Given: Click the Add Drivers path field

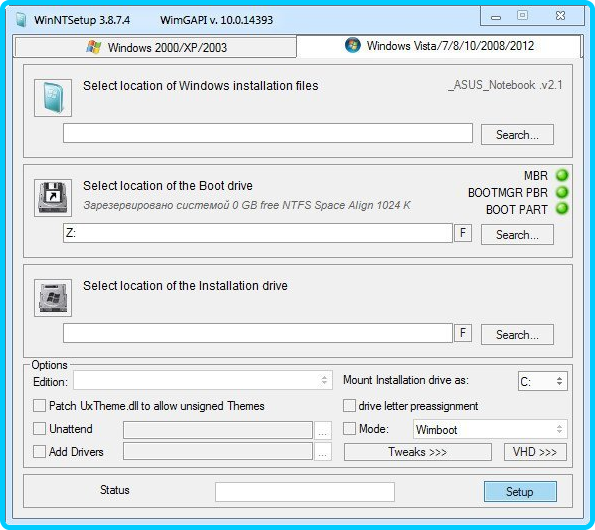Looking at the screenshot, I should tap(218, 451).
